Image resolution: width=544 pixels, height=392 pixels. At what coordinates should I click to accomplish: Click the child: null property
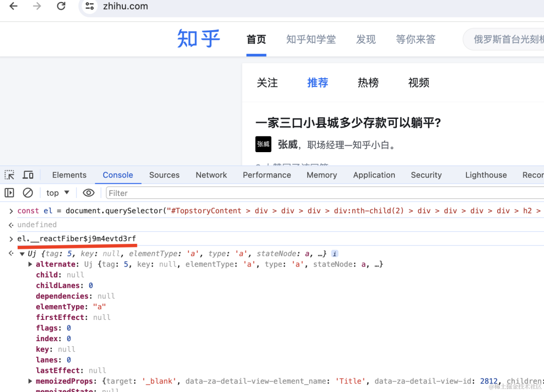[60, 275]
